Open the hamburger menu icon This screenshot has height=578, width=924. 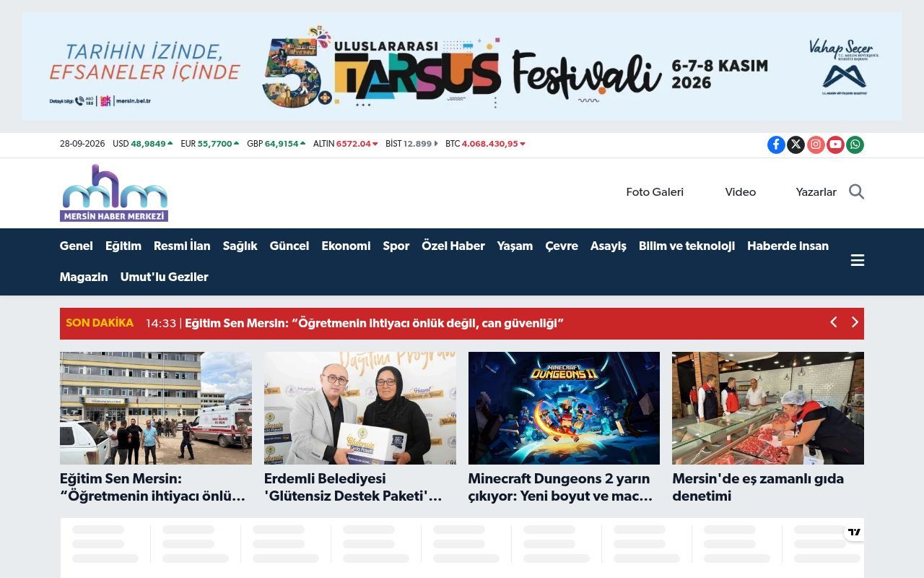click(x=858, y=261)
